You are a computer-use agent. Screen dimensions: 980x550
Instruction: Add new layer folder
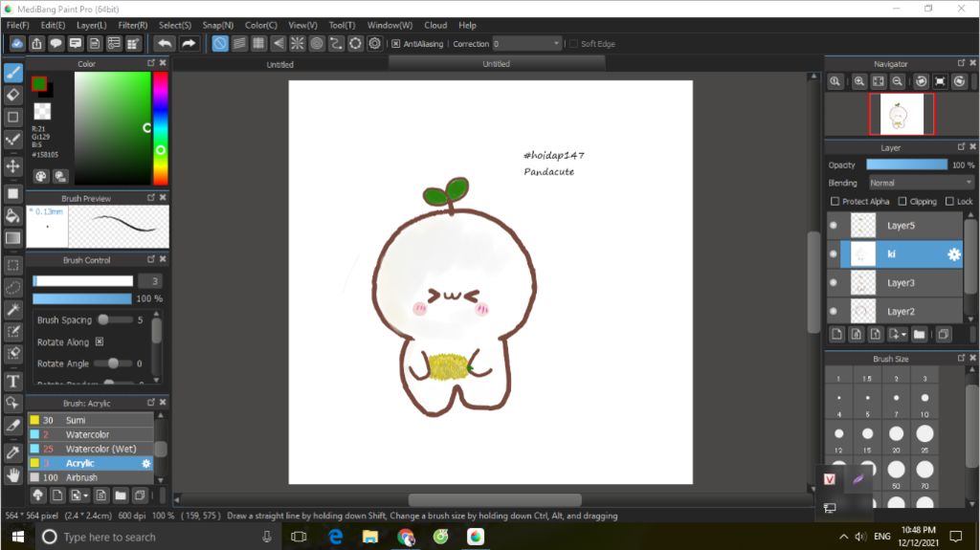pyautogui.click(x=919, y=335)
